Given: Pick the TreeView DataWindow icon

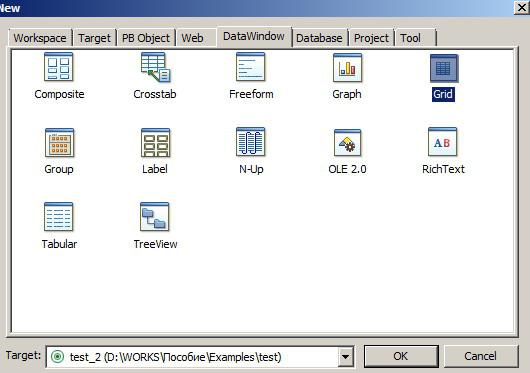Looking at the screenshot, I should tap(154, 217).
